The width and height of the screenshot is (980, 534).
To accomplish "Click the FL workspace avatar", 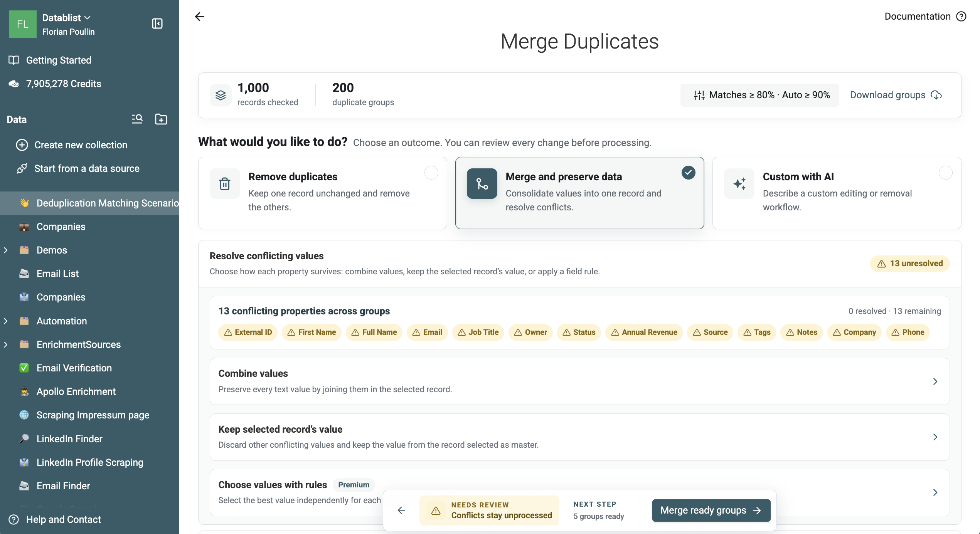I will [23, 24].
